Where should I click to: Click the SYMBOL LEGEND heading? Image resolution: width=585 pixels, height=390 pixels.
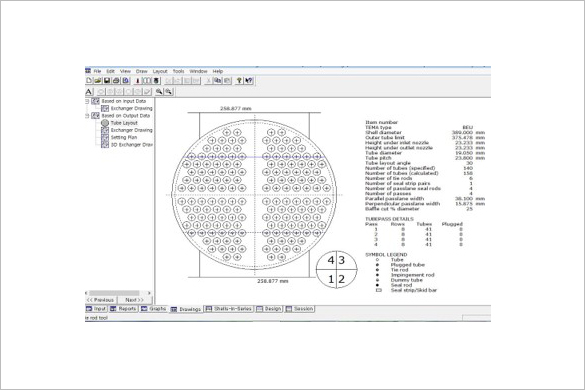point(386,255)
